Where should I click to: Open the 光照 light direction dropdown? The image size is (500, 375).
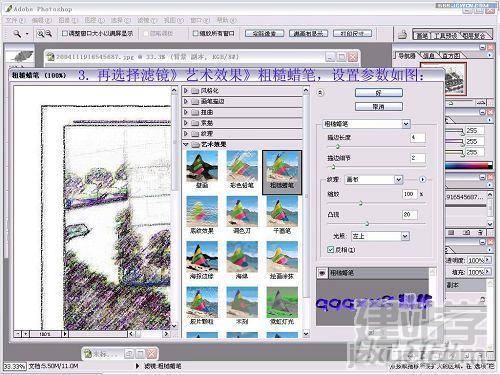380,236
